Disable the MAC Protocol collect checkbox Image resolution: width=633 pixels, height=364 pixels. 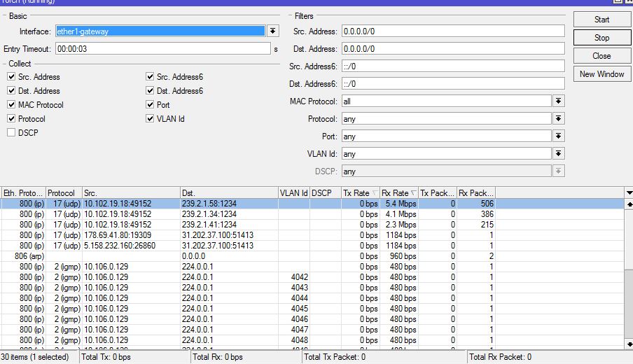[11, 105]
